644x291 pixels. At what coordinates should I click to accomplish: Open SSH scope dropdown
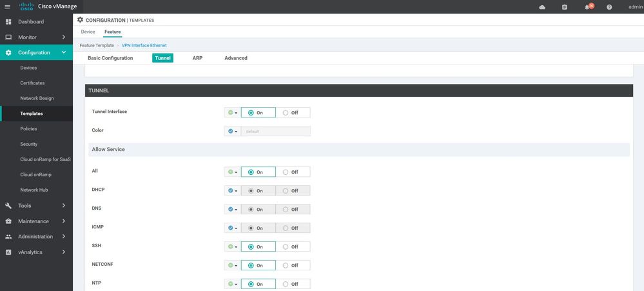pos(233,246)
